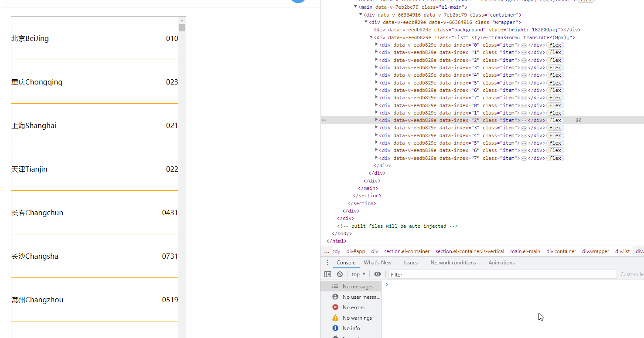The image size is (644, 338).
Task: Open the top JavaScript context dropdown
Action: [358, 274]
